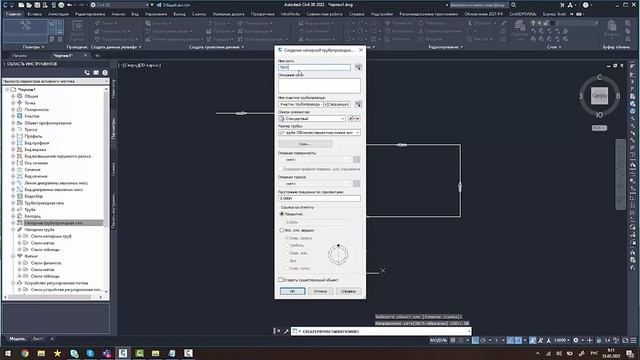640x360 pixels.
Task: Collapse the Фитинг node in the tree
Action: tap(13, 256)
